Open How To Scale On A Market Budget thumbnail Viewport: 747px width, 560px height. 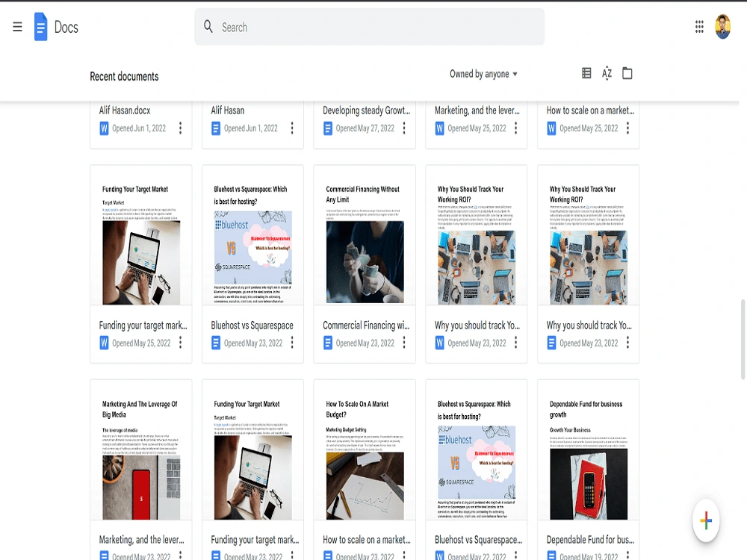coord(365,450)
